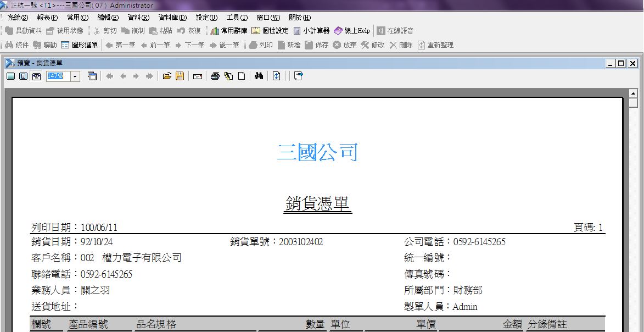Select the fit page width view button

click(36, 76)
